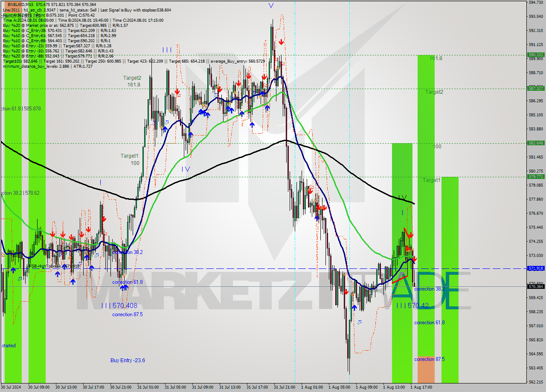Click the '31 Jul 21:00' time axis label
This screenshot has height=392, width=546.
pyautogui.click(x=285, y=387)
